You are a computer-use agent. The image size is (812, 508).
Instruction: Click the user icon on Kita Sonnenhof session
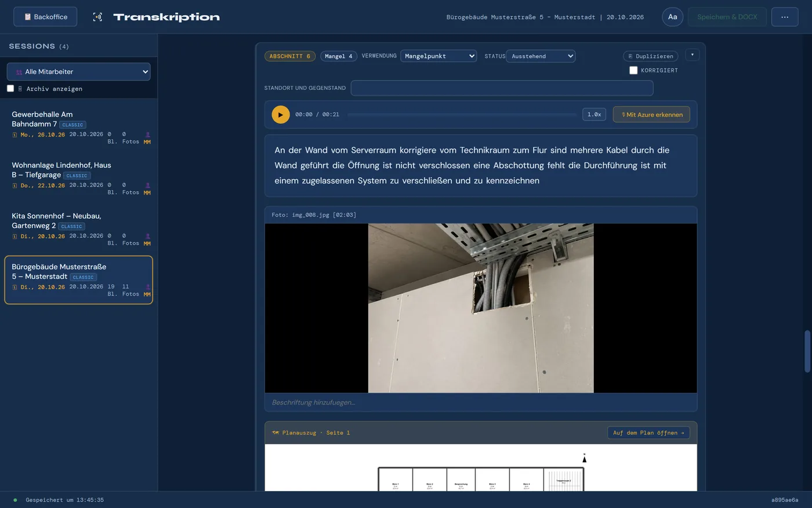pos(147,236)
